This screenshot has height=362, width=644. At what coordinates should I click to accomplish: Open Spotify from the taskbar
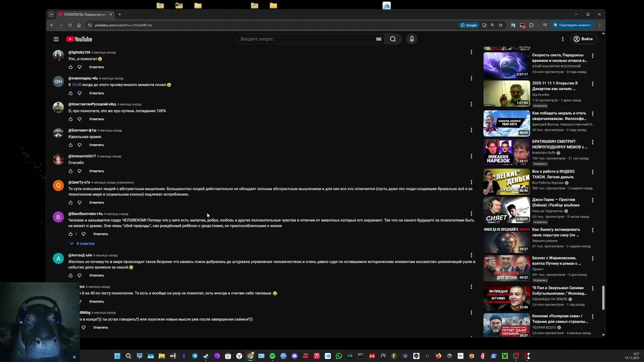(272, 356)
